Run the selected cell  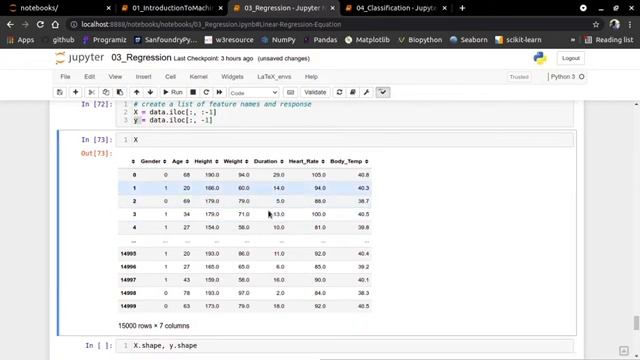(173, 92)
